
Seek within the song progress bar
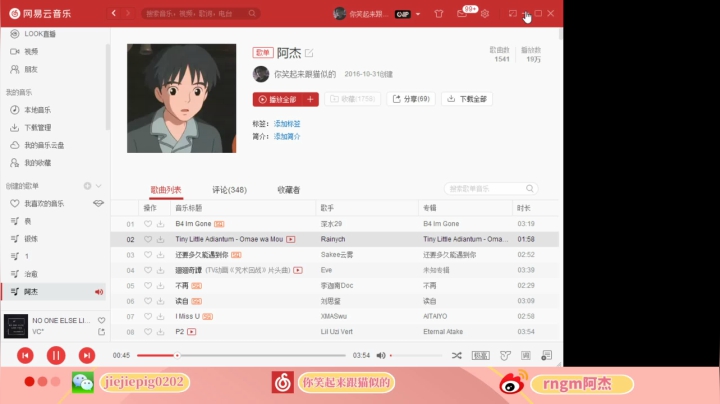241,355
